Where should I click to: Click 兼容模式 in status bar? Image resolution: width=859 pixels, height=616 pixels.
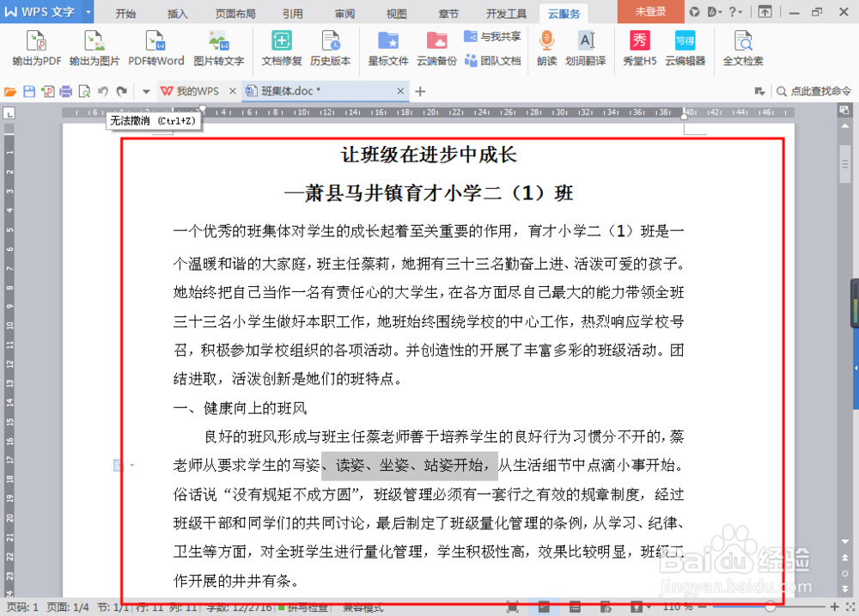tap(362, 607)
